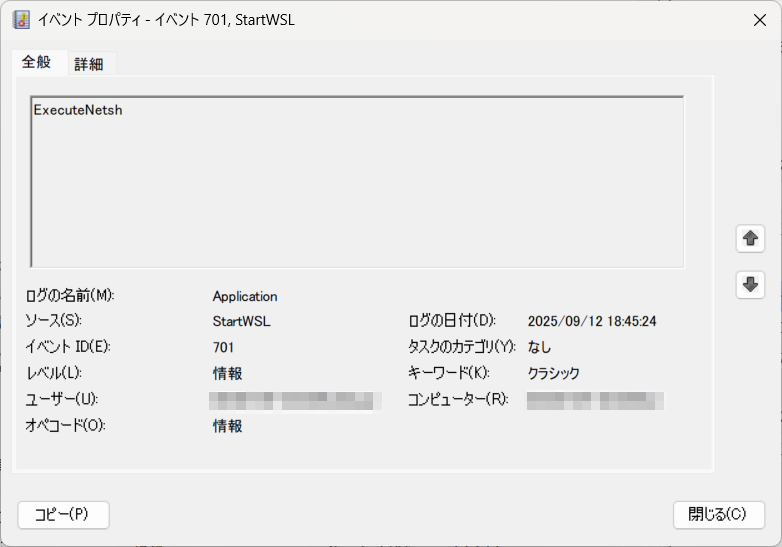Image resolution: width=782 pixels, height=547 pixels.
Task: Select the Application log name value
Action: [245, 296]
